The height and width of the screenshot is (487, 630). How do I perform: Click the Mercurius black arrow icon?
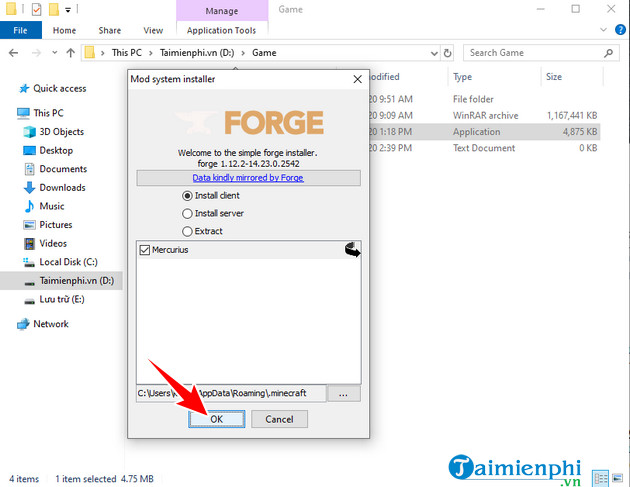[x=352, y=250]
